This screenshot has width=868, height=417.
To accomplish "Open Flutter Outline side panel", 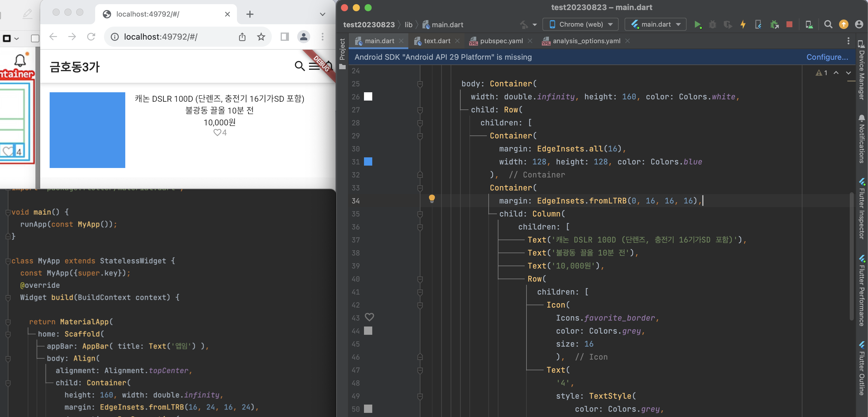I will pyautogui.click(x=862, y=368).
